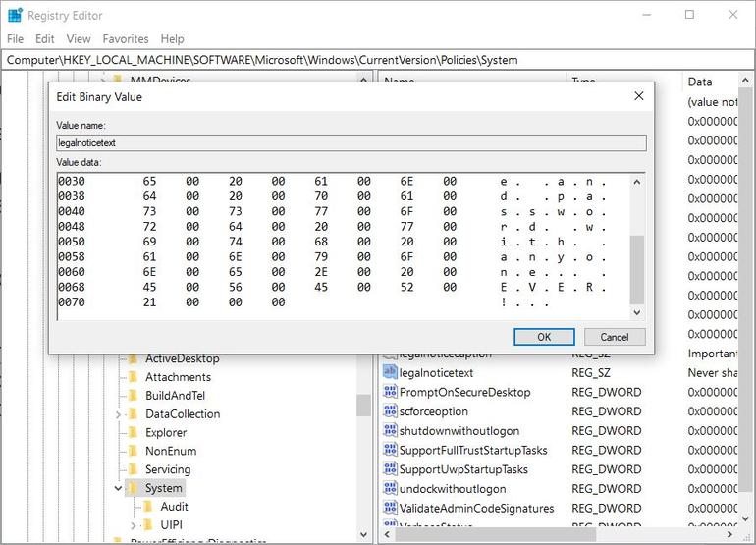Click the SupportUwpStartupTasks DWORD icon
Image resolution: width=756 pixels, height=545 pixels.
(390, 468)
